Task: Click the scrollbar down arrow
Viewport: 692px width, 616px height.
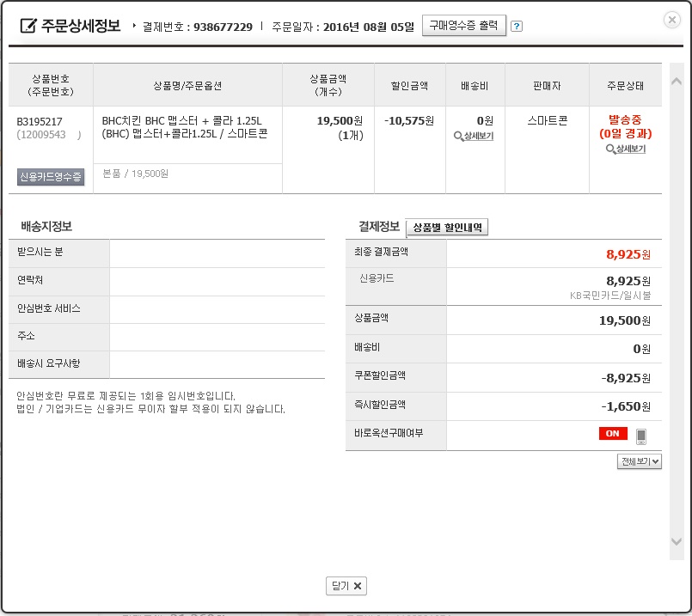Action: (676, 540)
